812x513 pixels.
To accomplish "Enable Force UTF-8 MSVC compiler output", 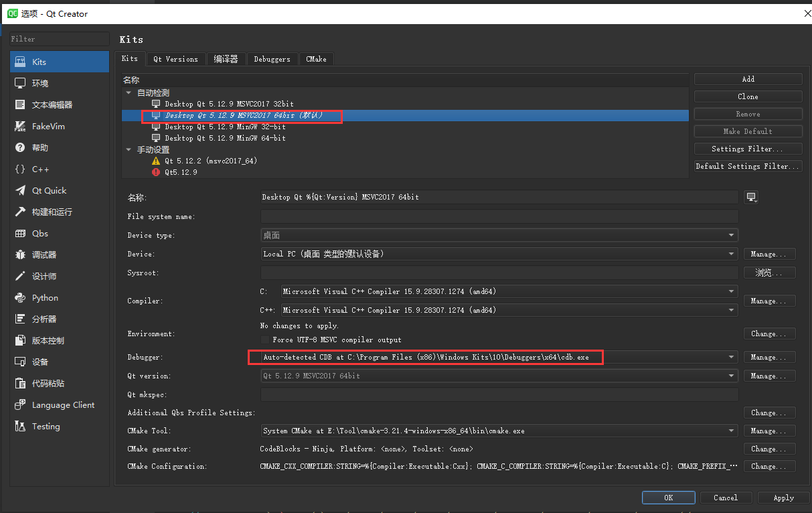I will click(266, 340).
